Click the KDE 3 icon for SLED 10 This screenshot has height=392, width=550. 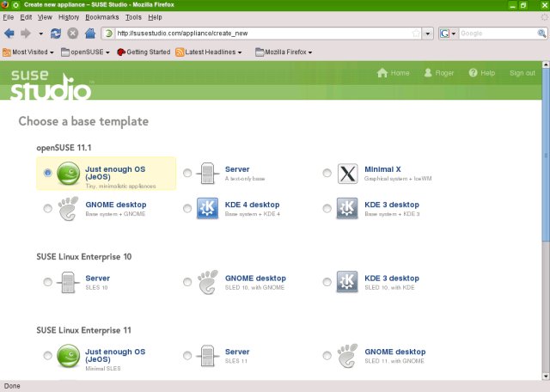coord(347,281)
